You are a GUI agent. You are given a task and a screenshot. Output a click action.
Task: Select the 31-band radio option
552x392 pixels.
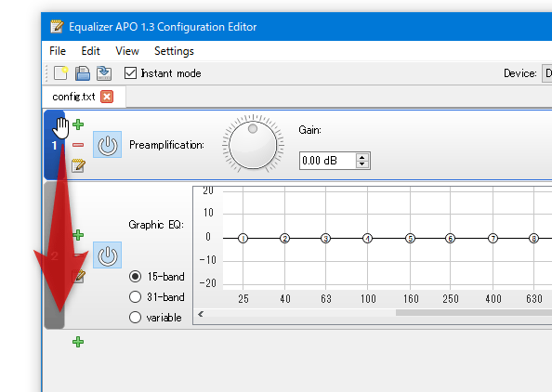point(135,296)
